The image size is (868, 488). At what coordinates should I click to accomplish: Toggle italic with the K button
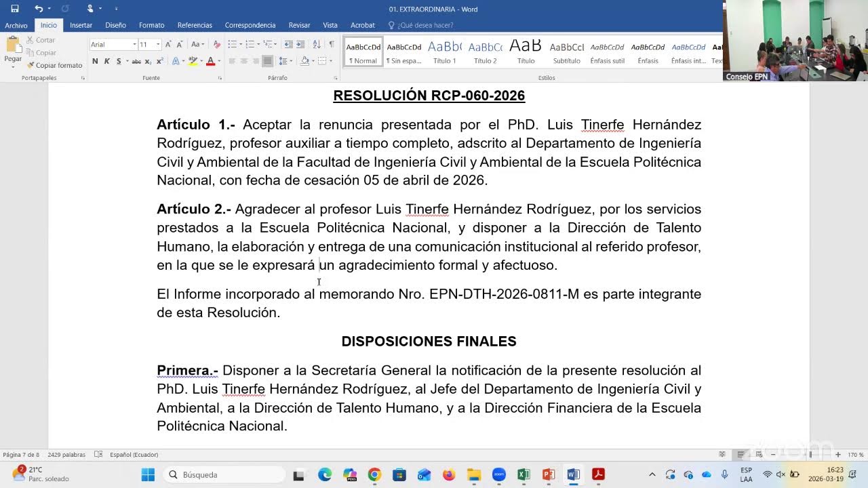106,61
